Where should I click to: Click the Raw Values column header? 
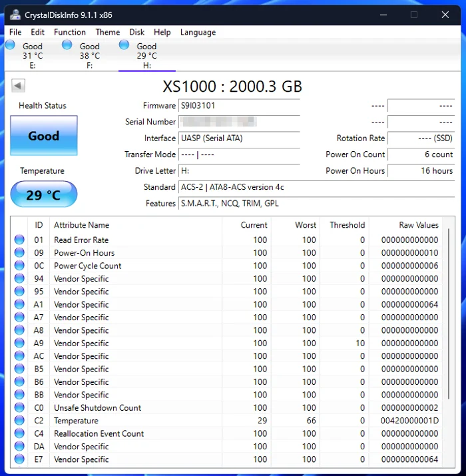[405, 225]
